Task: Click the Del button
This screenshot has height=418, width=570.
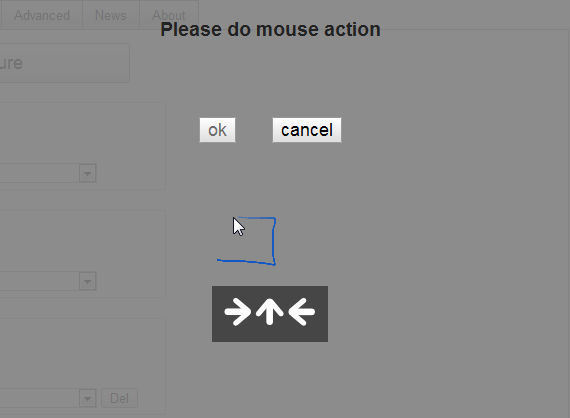Action: pos(120,398)
